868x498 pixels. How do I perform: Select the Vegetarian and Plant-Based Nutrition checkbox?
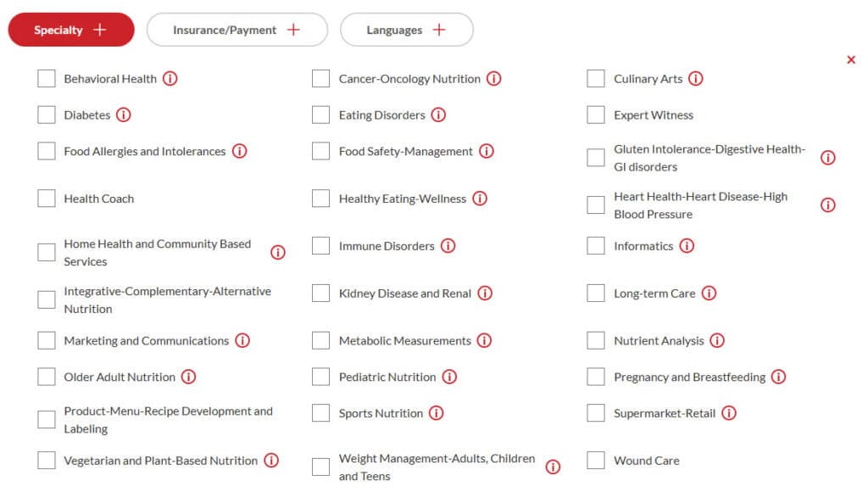(x=47, y=461)
